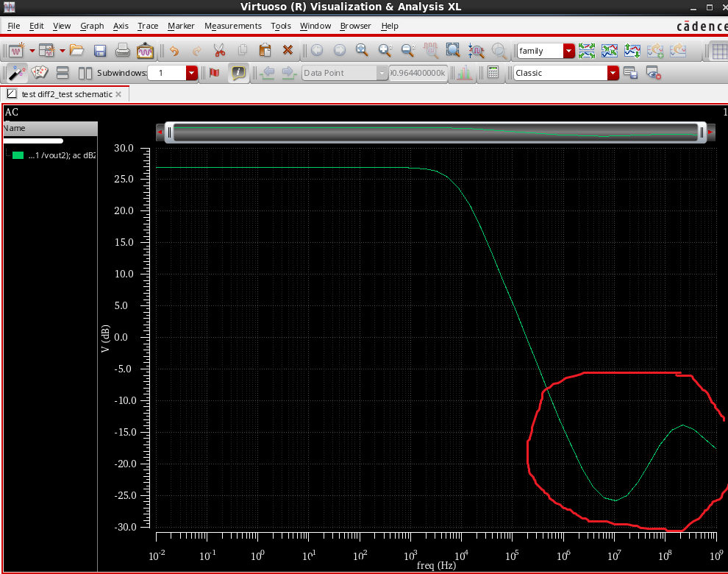Click the red flag marker icon
Image resolution: width=728 pixels, height=574 pixels.
click(x=214, y=73)
